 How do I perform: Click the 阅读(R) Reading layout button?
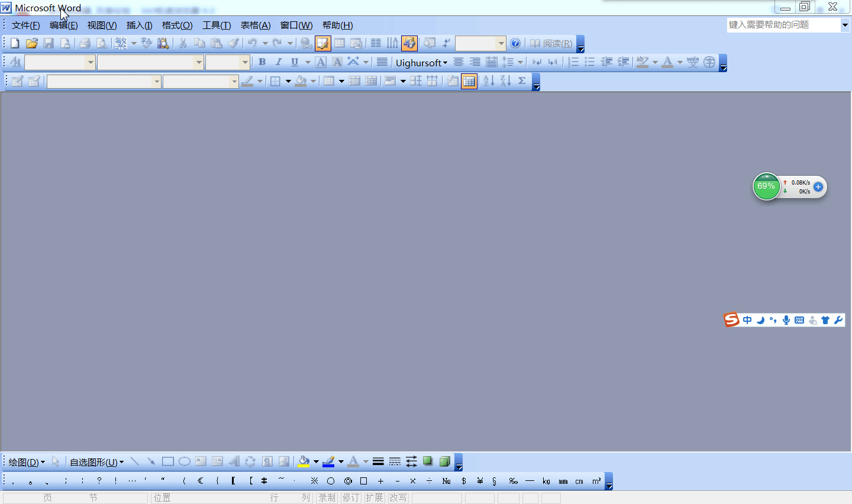(x=551, y=43)
